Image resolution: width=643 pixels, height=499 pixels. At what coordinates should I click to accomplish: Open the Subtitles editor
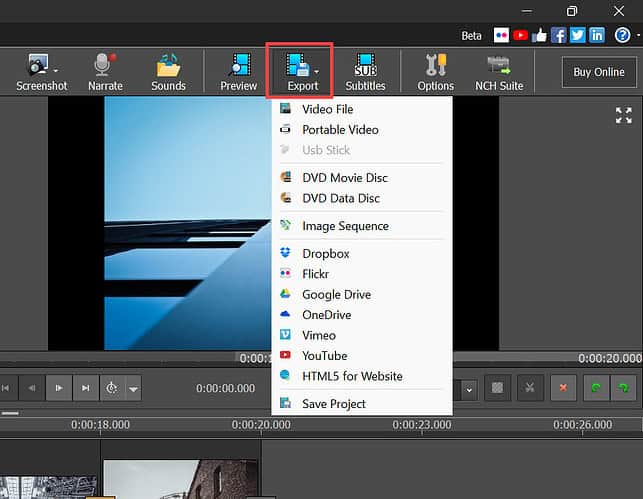click(x=365, y=66)
